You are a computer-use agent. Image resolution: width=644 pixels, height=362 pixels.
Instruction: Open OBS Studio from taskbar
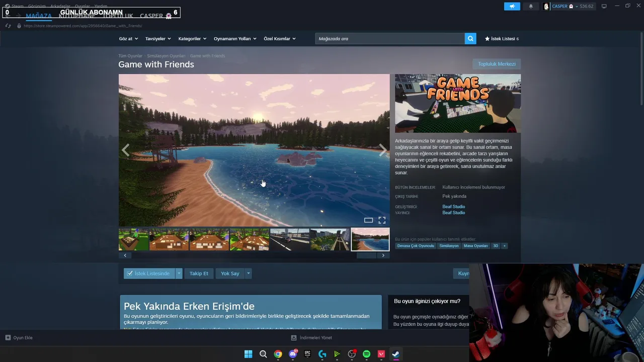352,354
